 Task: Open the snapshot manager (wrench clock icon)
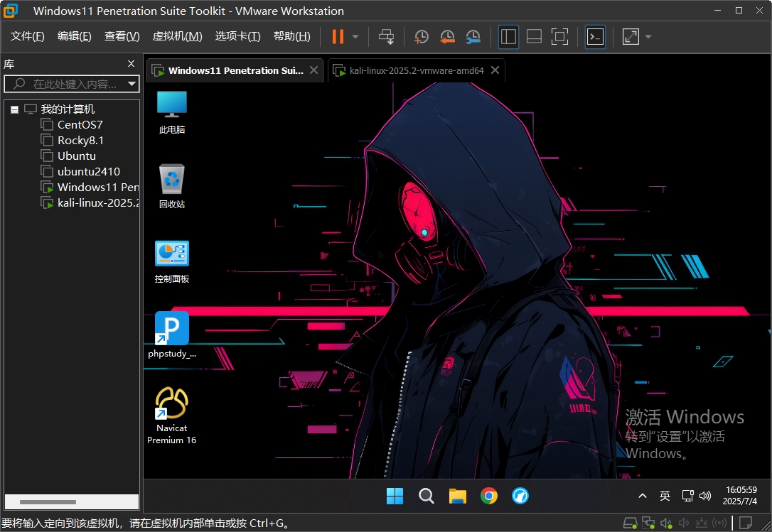coord(473,36)
